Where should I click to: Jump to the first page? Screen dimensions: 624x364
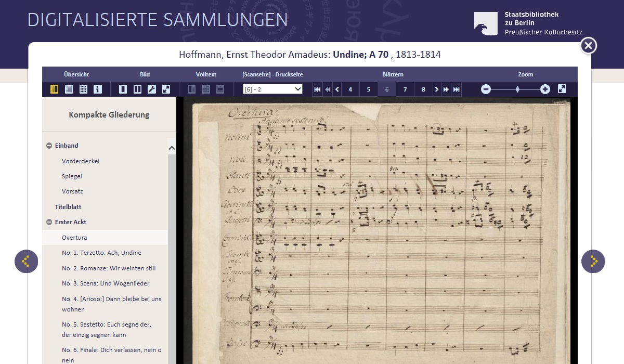[317, 89]
